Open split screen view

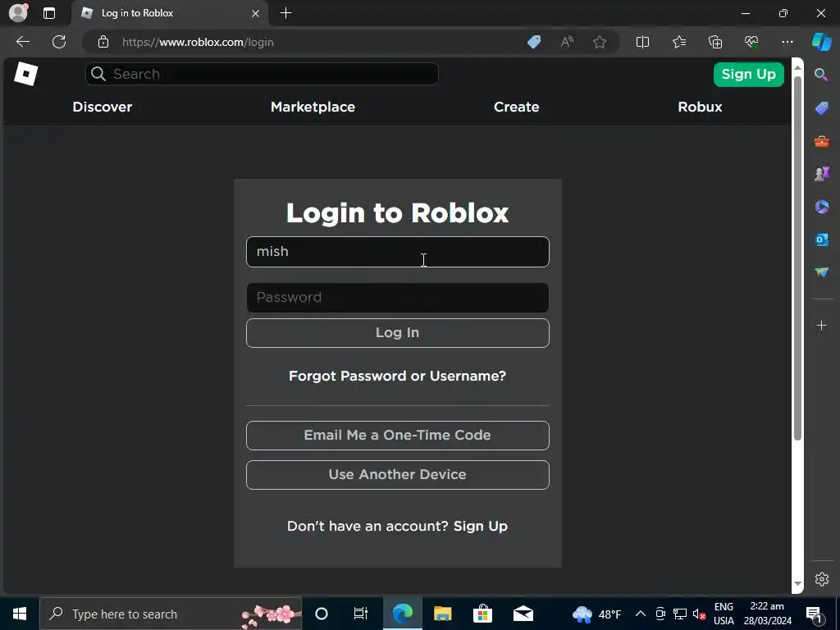coord(642,42)
